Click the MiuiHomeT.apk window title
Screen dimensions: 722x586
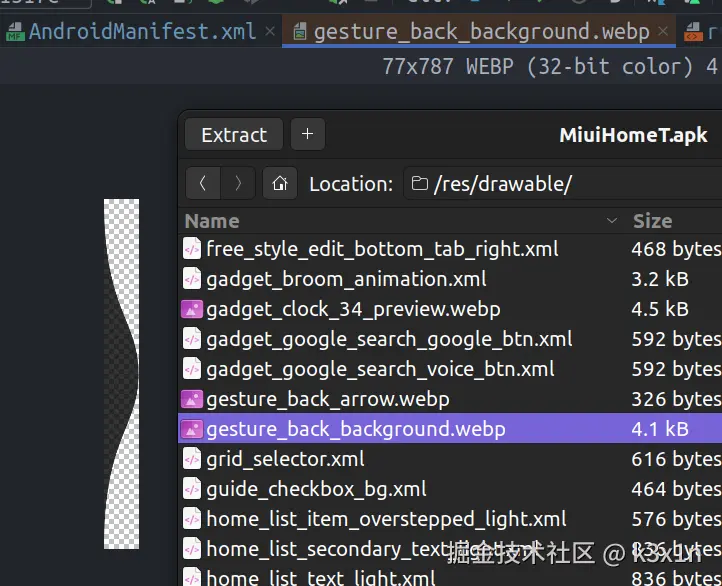point(633,135)
